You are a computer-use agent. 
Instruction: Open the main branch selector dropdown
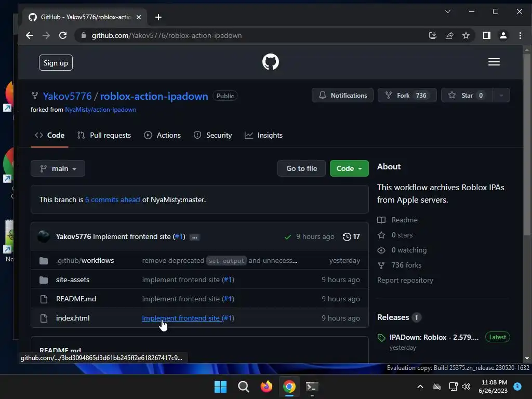[x=58, y=169]
